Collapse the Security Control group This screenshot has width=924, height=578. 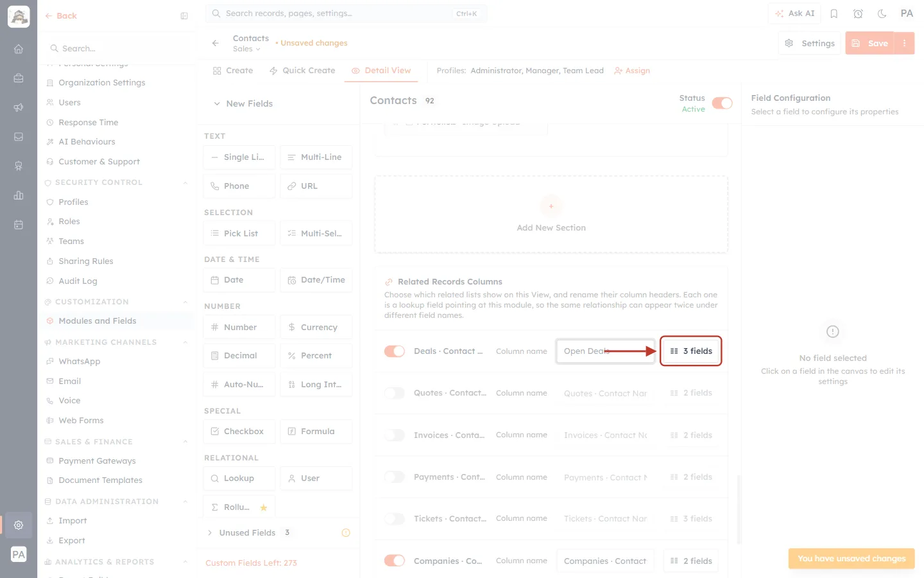pyautogui.click(x=185, y=182)
